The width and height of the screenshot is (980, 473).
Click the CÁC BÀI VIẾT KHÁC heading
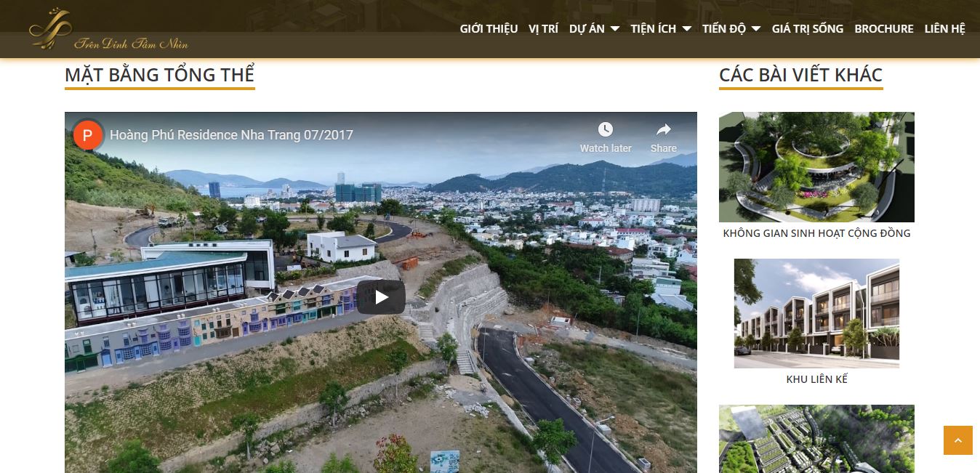point(800,75)
